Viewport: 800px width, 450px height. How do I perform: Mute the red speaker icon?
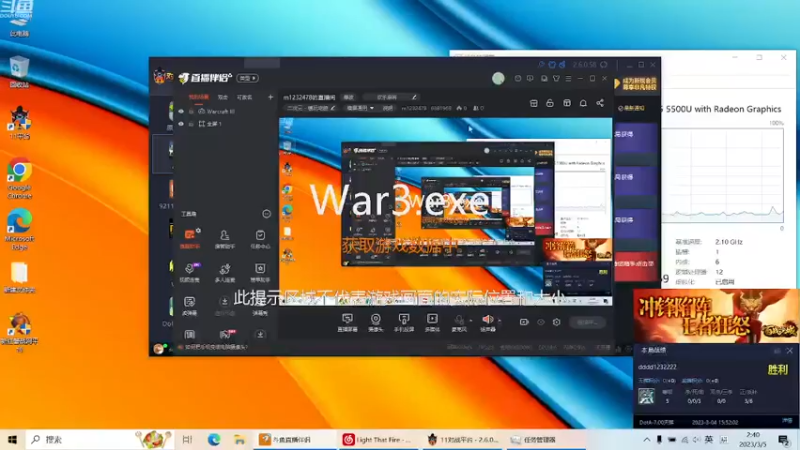(x=487, y=320)
